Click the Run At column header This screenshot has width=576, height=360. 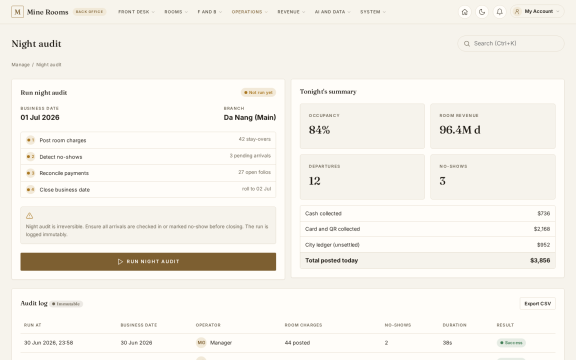click(32, 325)
